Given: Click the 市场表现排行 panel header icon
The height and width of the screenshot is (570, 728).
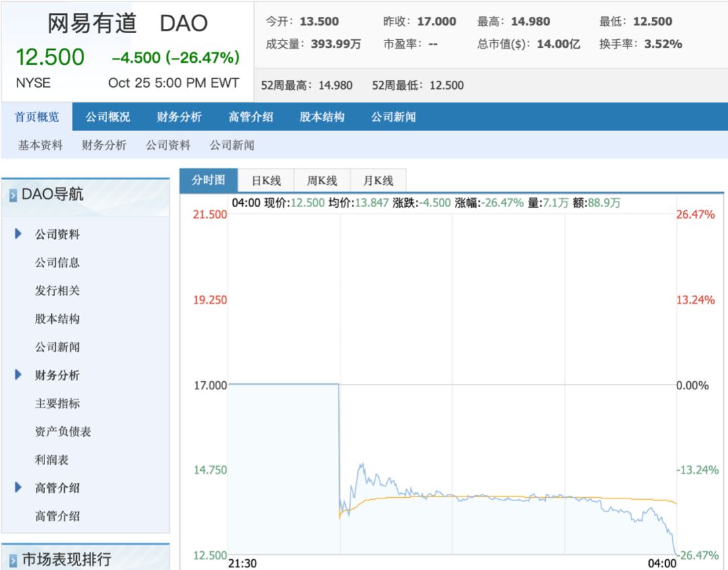Looking at the screenshot, I should tap(13, 561).
